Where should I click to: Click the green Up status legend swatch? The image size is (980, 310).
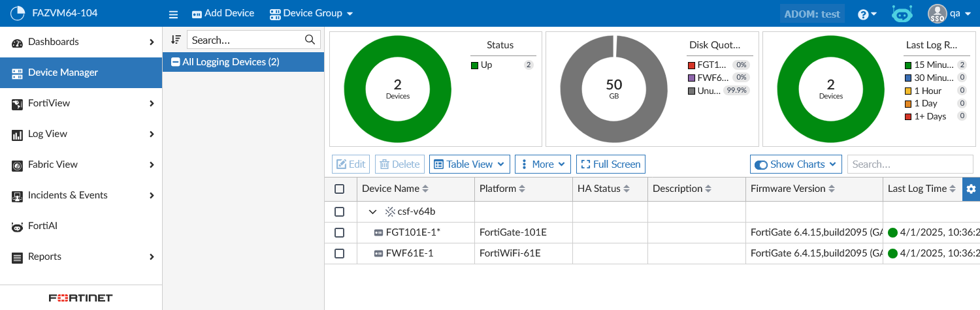(x=474, y=65)
